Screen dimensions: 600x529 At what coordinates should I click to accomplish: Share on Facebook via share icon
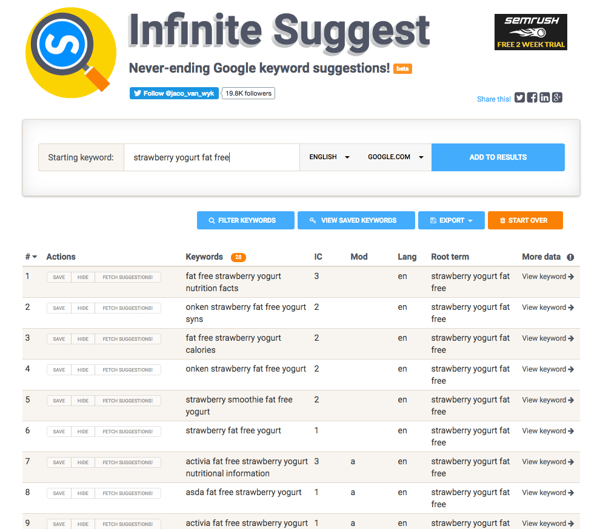tap(532, 98)
